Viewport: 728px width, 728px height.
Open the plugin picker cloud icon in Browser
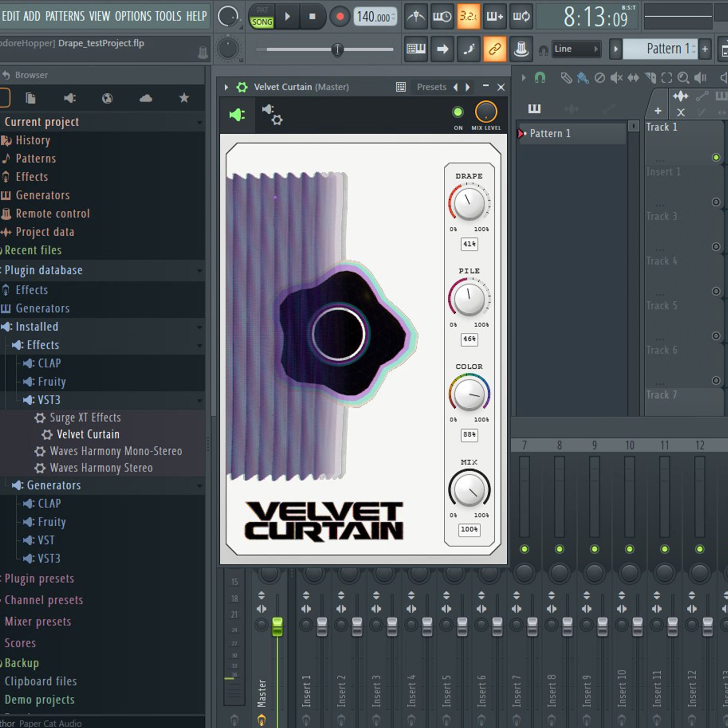point(146,98)
